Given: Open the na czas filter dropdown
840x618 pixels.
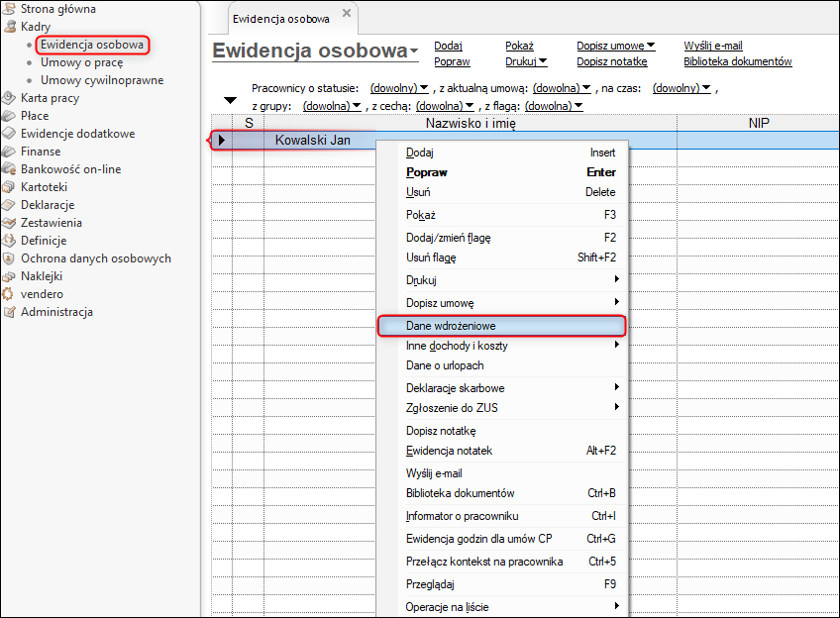Looking at the screenshot, I should pyautogui.click(x=682, y=88).
